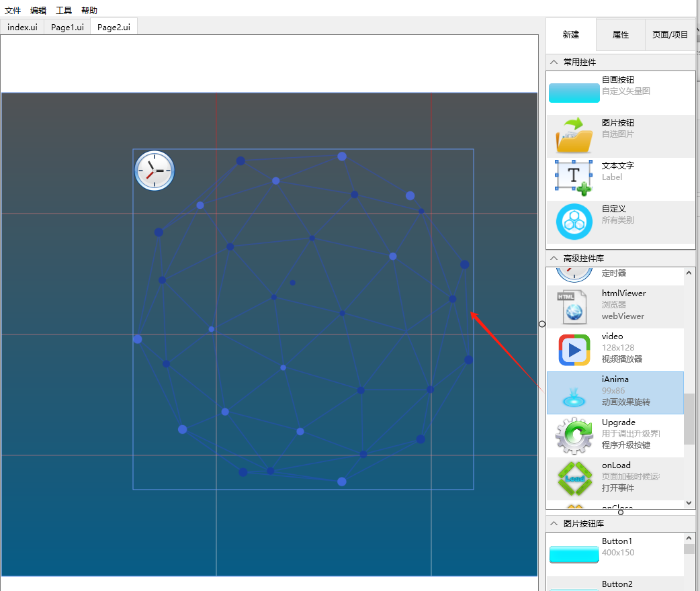700x591 pixels.
Task: Click the clock timer icon on canvas
Action: click(x=155, y=171)
